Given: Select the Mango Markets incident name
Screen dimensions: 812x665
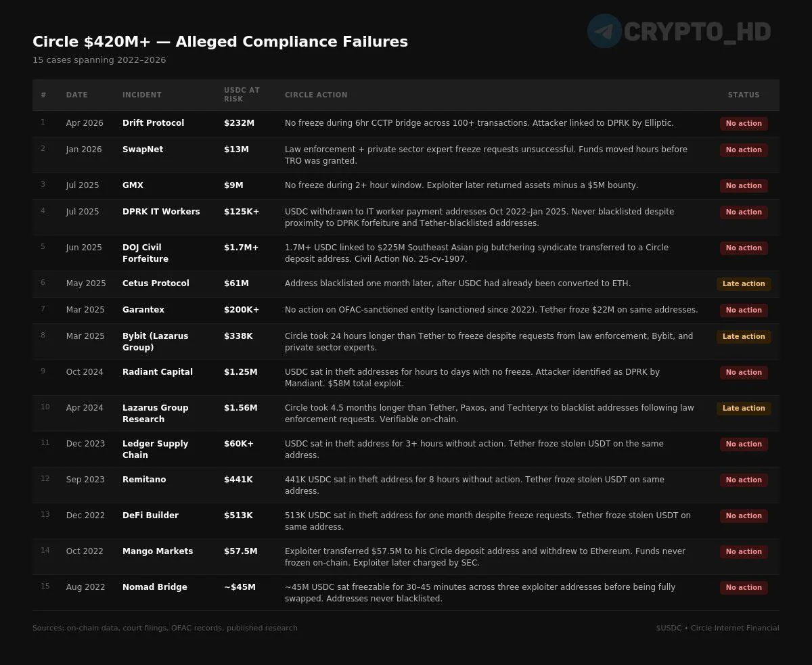Looking at the screenshot, I should 157,551.
